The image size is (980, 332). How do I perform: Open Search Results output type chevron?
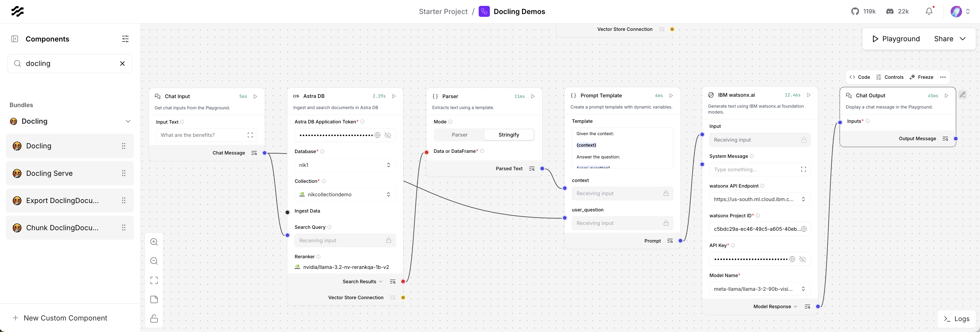[380, 282]
